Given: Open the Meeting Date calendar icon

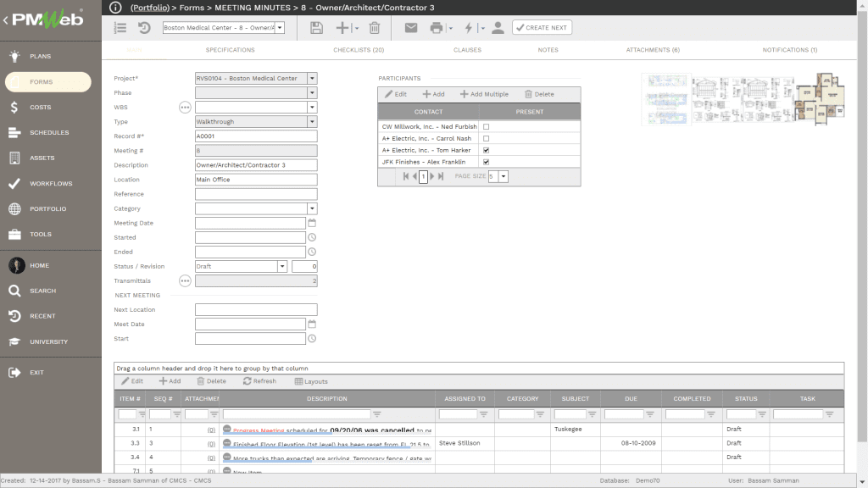Looking at the screenshot, I should (x=312, y=223).
